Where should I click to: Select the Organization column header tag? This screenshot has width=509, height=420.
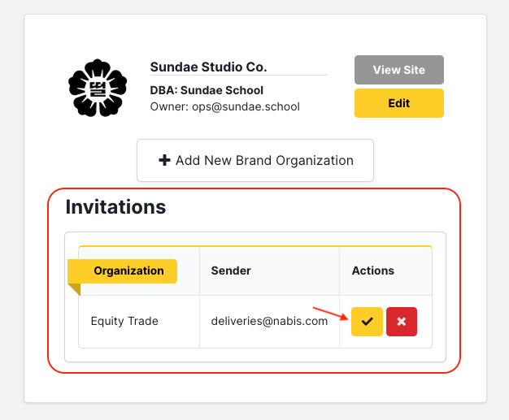click(128, 271)
